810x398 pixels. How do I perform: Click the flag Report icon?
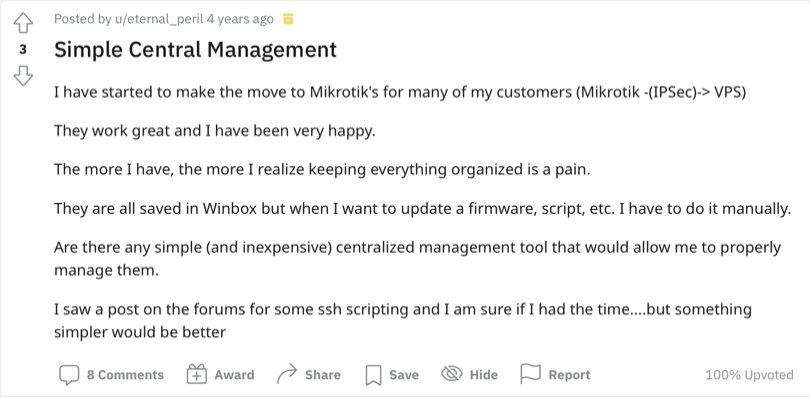click(530, 374)
